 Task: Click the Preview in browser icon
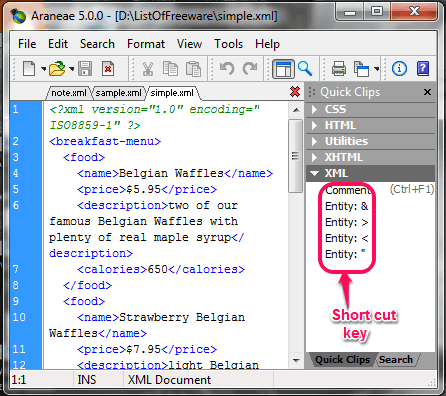click(x=362, y=69)
